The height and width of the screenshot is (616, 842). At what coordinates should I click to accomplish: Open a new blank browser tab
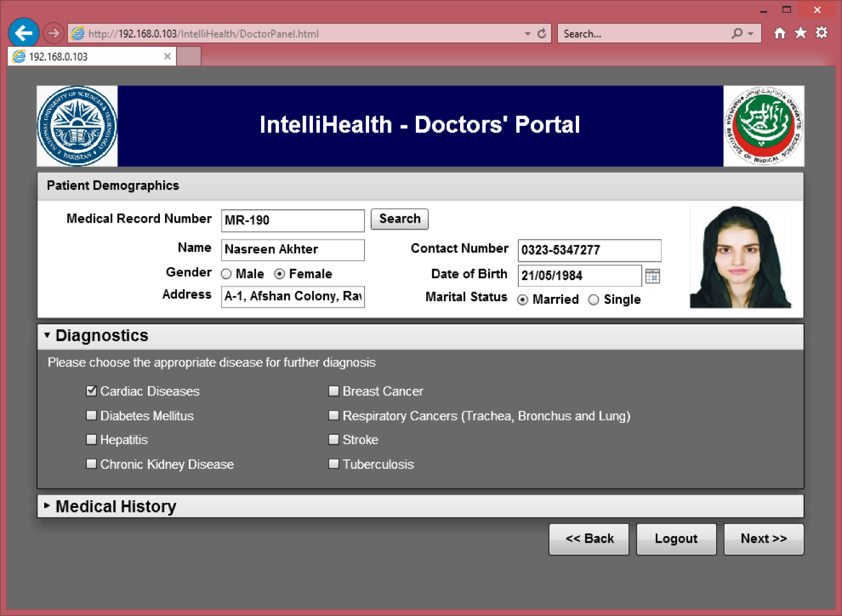pyautogui.click(x=189, y=56)
